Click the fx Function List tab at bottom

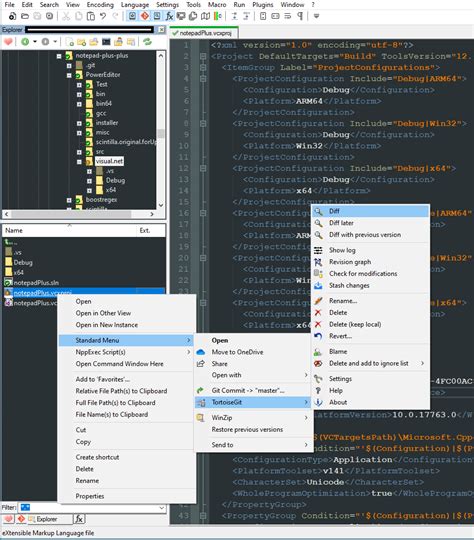pyautogui.click(x=79, y=519)
